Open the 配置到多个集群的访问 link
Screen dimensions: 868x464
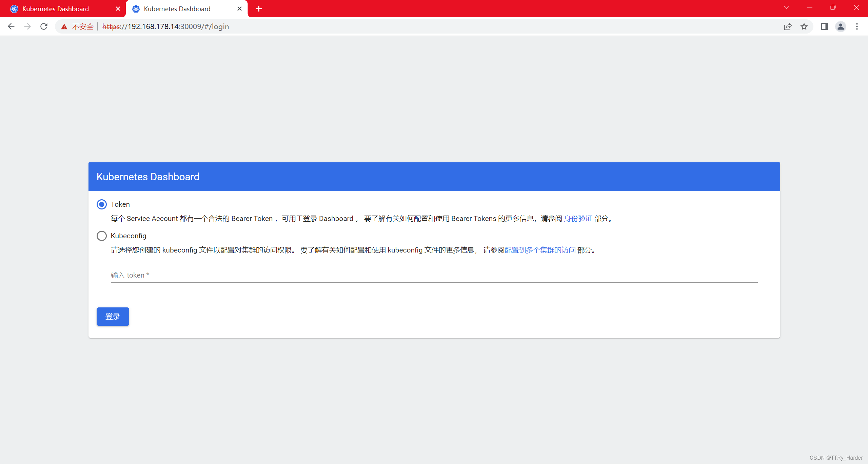[x=539, y=250]
